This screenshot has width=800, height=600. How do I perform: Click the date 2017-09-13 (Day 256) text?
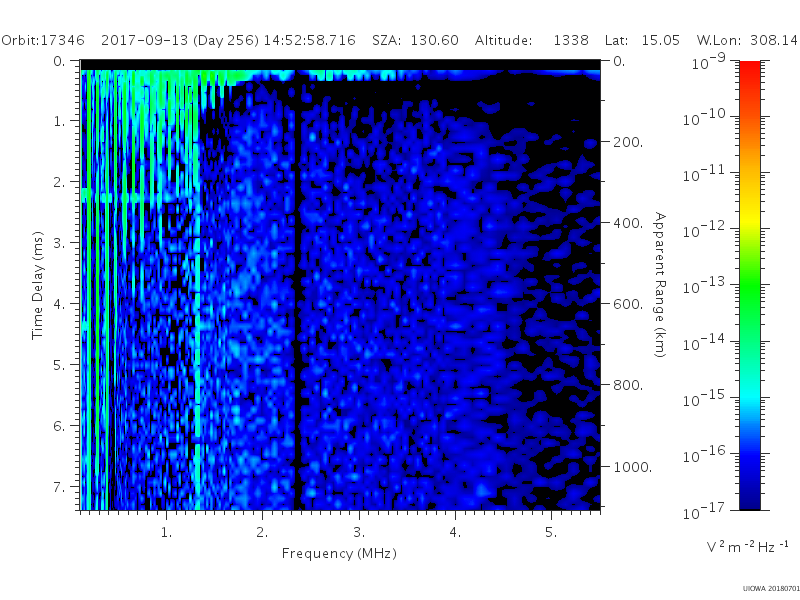pos(180,40)
